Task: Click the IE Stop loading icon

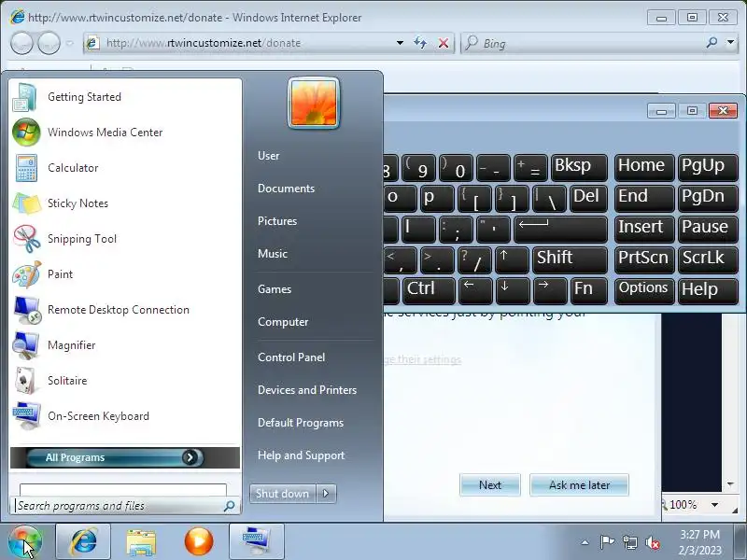Action: coord(443,43)
